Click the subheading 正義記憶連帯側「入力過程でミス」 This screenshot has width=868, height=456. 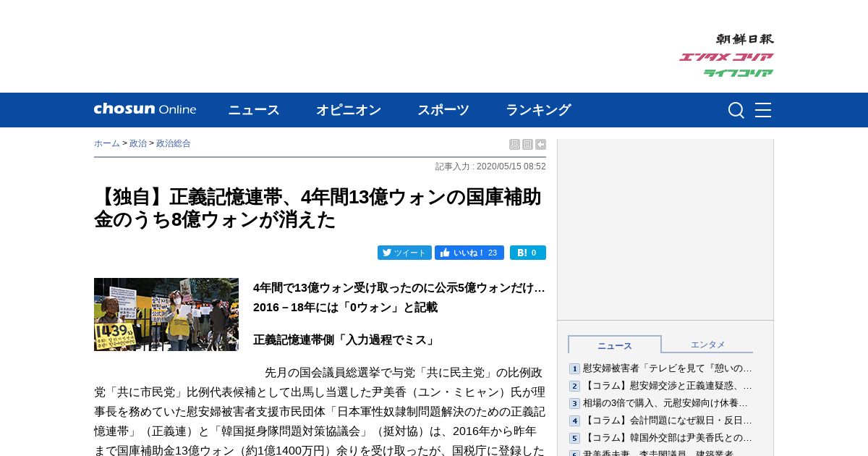pos(346,340)
